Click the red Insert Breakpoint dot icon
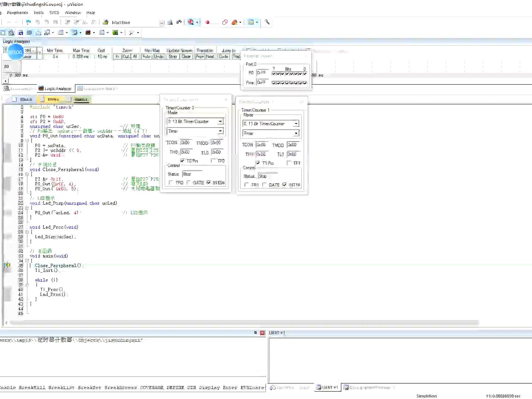The width and height of the screenshot is (532, 399). pos(207,22)
